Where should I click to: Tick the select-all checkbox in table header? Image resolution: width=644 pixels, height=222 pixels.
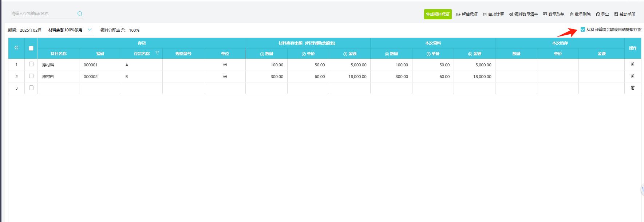31,48
